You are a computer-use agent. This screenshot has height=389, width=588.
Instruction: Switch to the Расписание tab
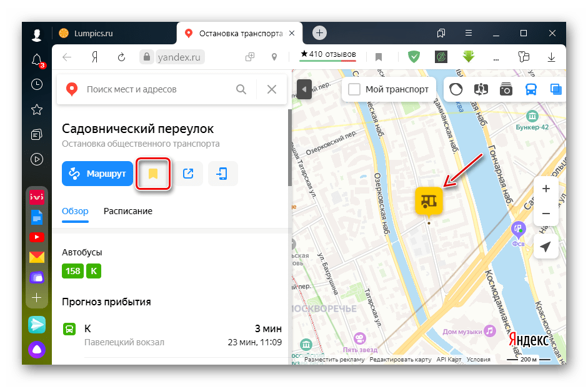point(127,211)
